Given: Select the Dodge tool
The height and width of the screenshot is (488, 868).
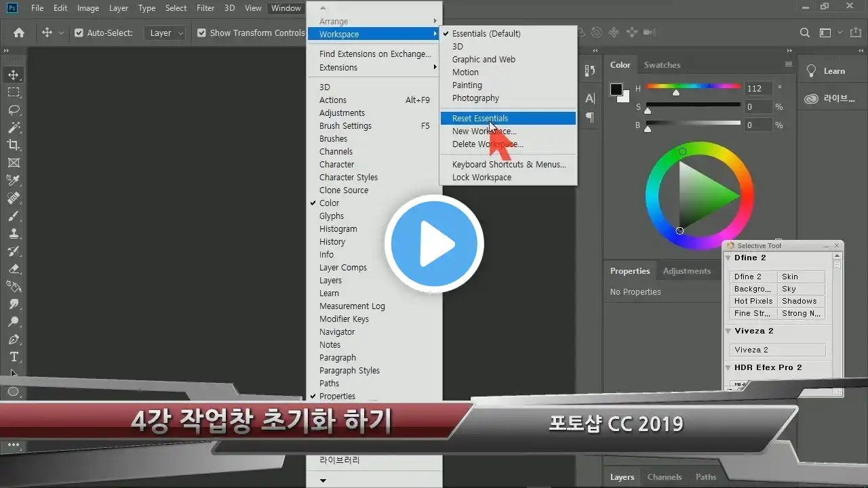Looking at the screenshot, I should [14, 321].
